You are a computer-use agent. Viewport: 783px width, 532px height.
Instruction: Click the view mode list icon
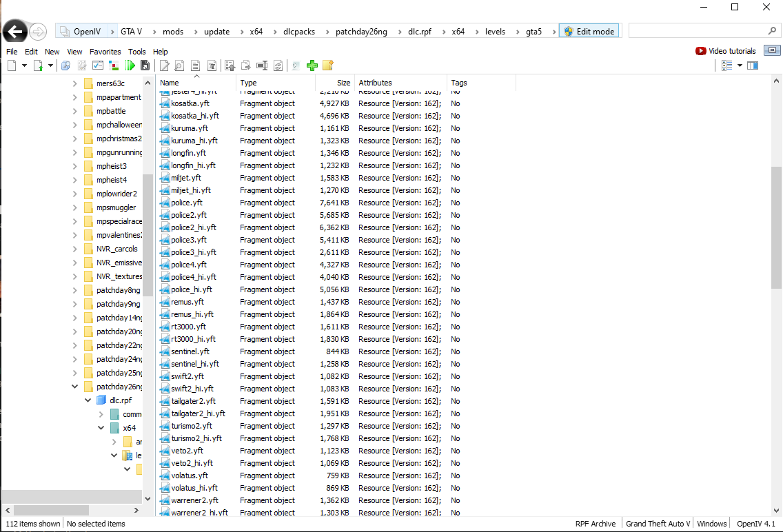[x=726, y=65]
